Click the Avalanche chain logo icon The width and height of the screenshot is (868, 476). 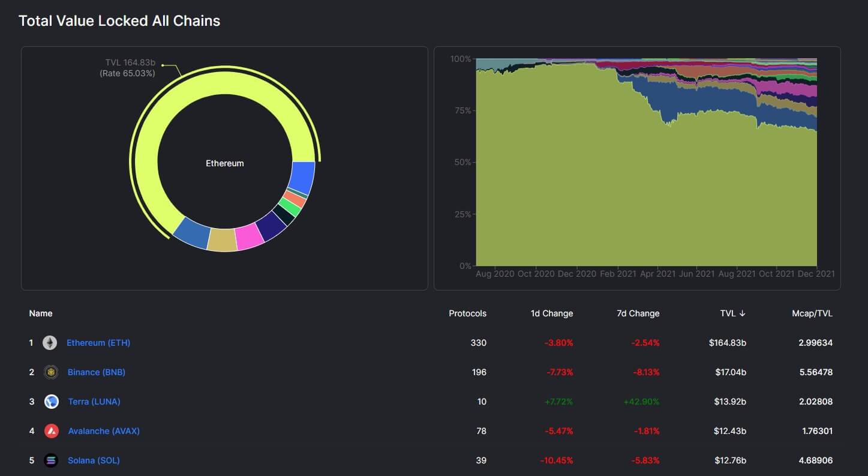point(52,431)
